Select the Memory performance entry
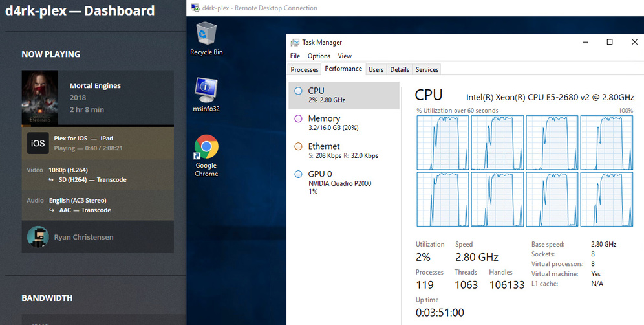Screen dimensions: 644x325 click(344, 122)
